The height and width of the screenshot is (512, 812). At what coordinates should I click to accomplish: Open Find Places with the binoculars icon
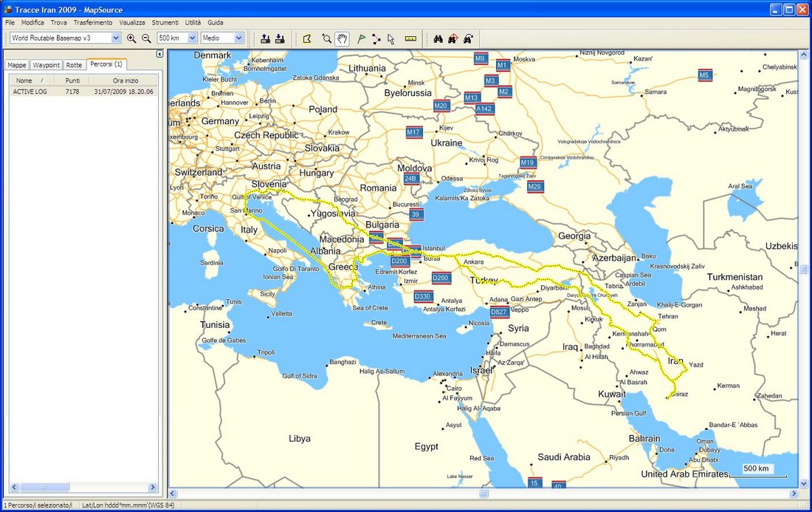[x=438, y=38]
